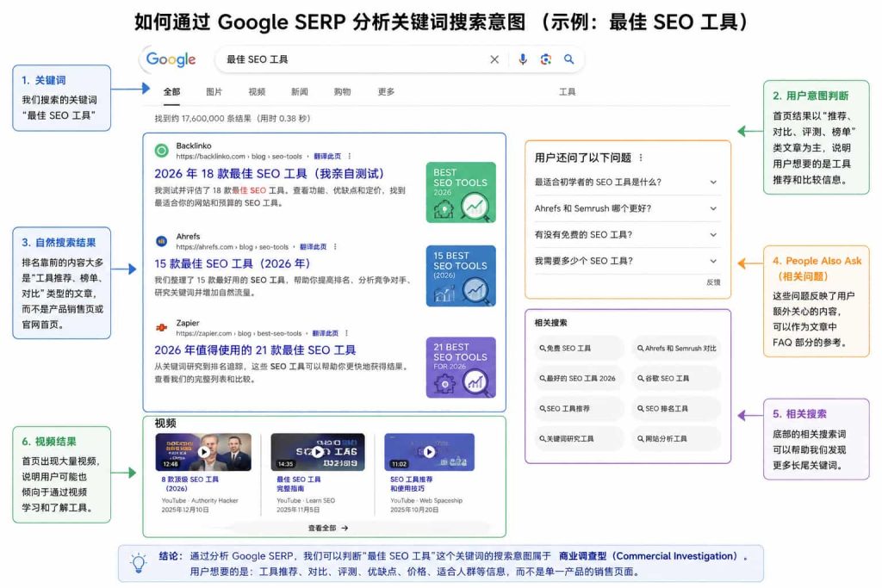Image resolution: width=882 pixels, height=588 pixels.
Task: Open more options for Ahrefs result
Action: [x=335, y=247]
